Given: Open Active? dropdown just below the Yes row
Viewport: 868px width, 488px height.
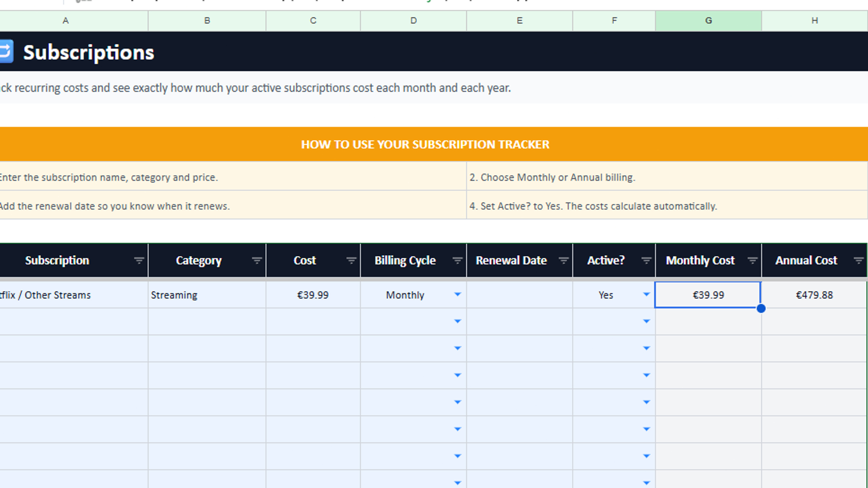Looking at the screenshot, I should tap(647, 321).
